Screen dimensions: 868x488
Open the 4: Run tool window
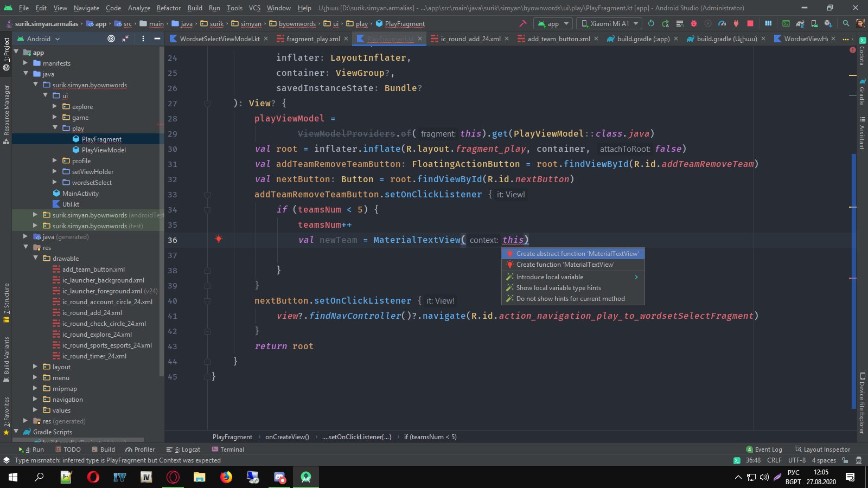click(x=31, y=450)
